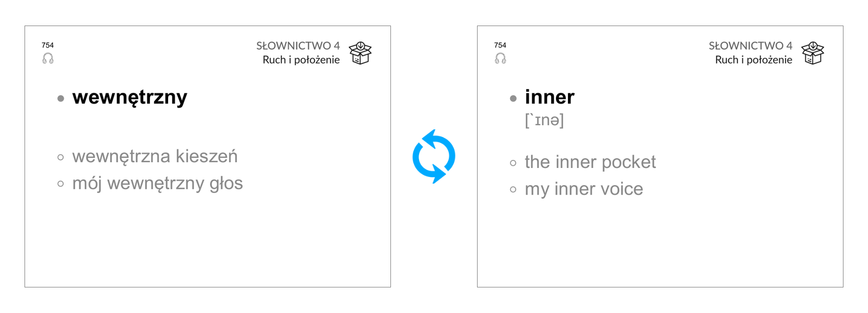Click card number 754 on the left card
868x313 pixels.
pyautogui.click(x=47, y=45)
